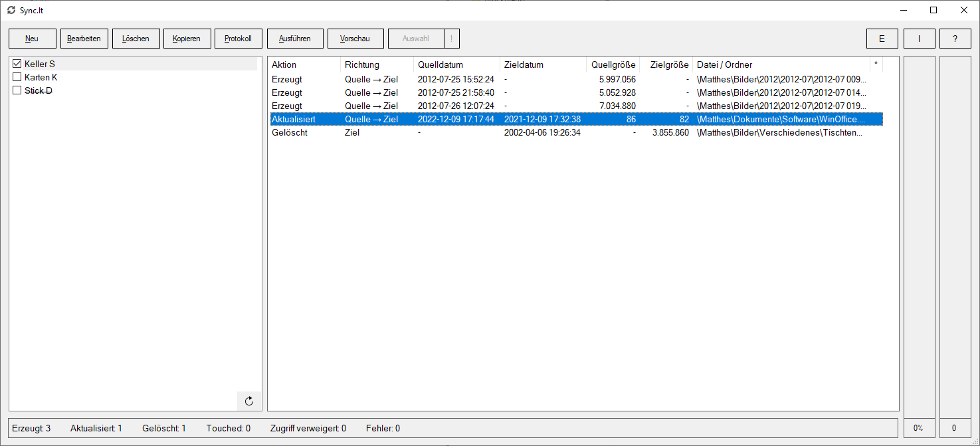Image resolution: width=980 pixels, height=446 pixels.
Task: Maximize the Sync.It window
Action: click(933, 10)
